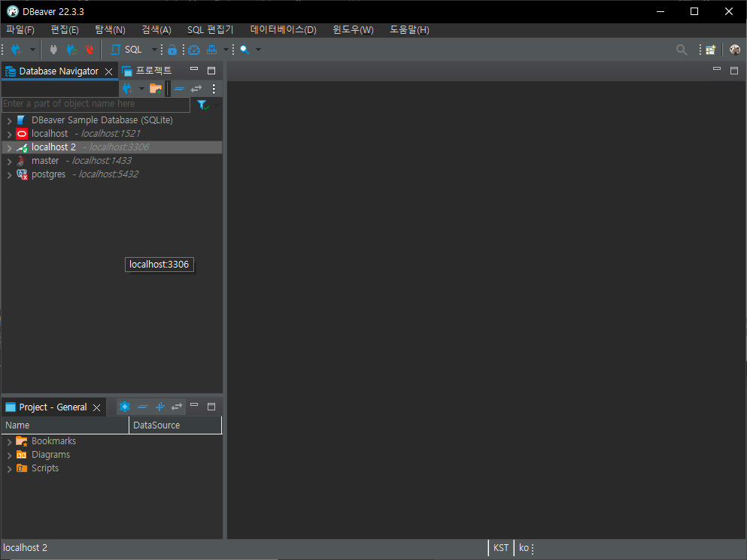Screen dimensions: 747x560
Task: Close the Database Navigator tab
Action: pyautogui.click(x=108, y=72)
